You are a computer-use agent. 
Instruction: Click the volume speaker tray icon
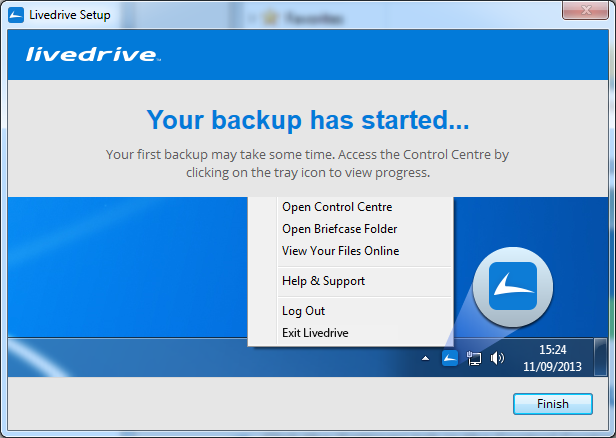[497, 358]
